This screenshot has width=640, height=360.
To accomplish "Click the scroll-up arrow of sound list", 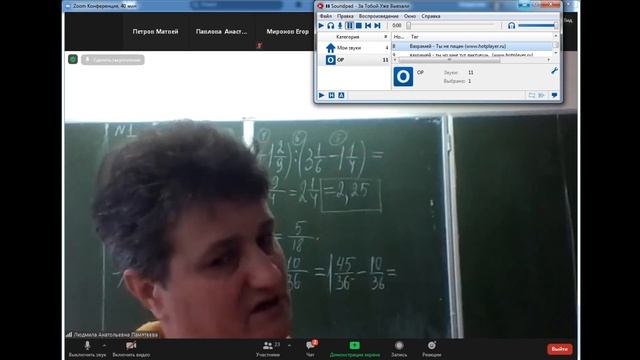I will point(556,36).
